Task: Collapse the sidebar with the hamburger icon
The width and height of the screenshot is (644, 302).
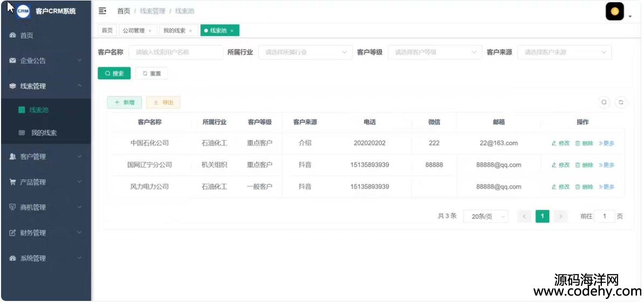Action: tap(102, 11)
